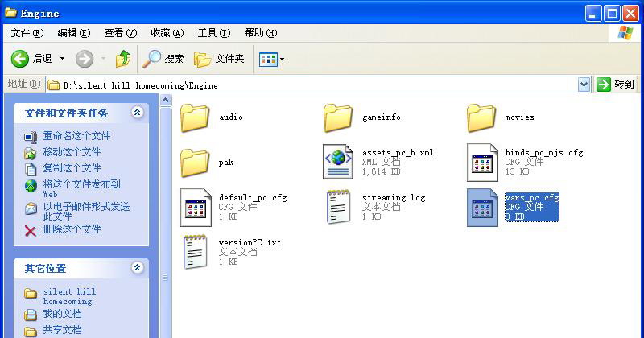Click the gameinfo folder name label
The height and width of the screenshot is (338, 644).
tap(381, 117)
